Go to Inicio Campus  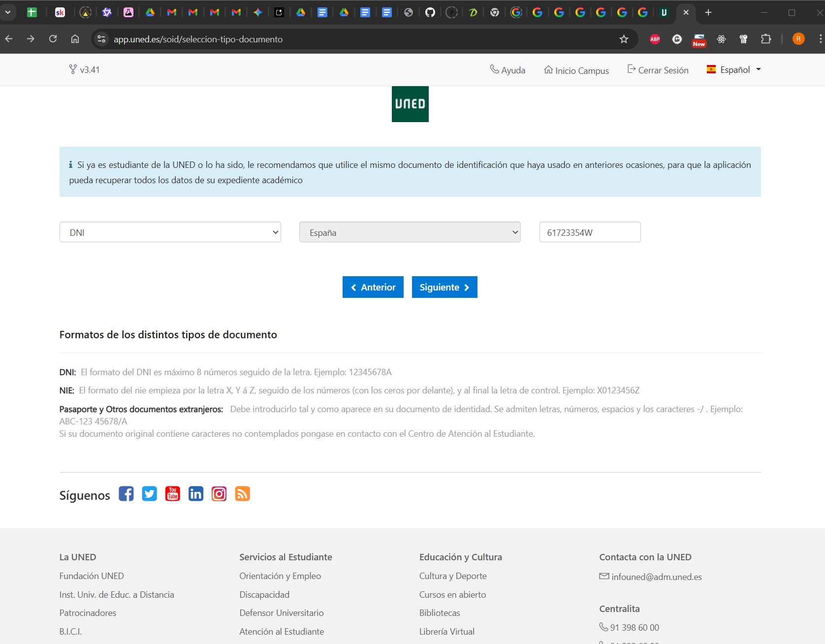click(576, 70)
